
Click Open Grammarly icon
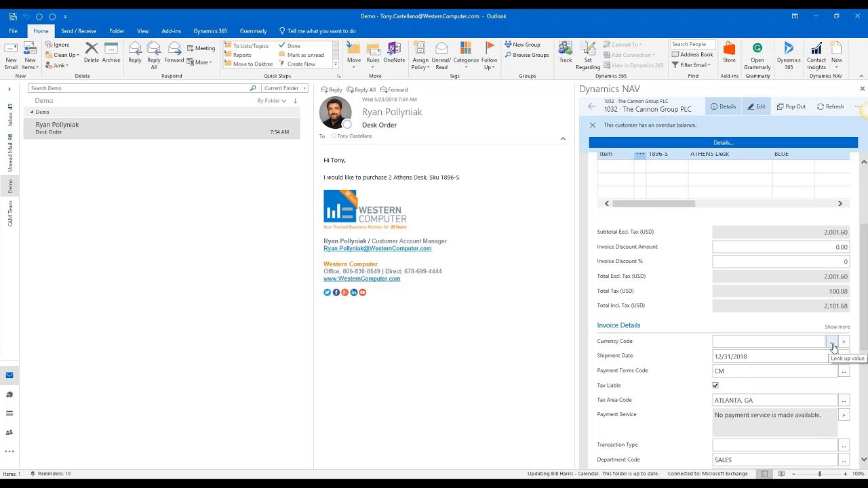pyautogui.click(x=757, y=55)
